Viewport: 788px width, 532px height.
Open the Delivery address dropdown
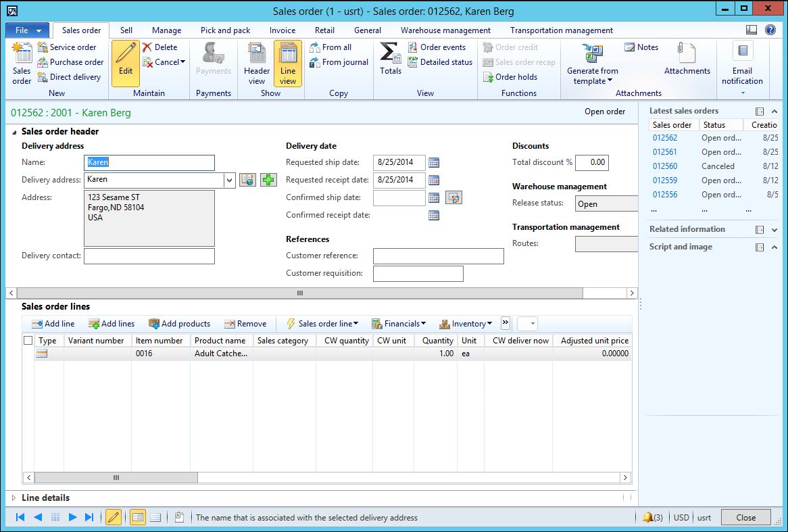coord(229,180)
